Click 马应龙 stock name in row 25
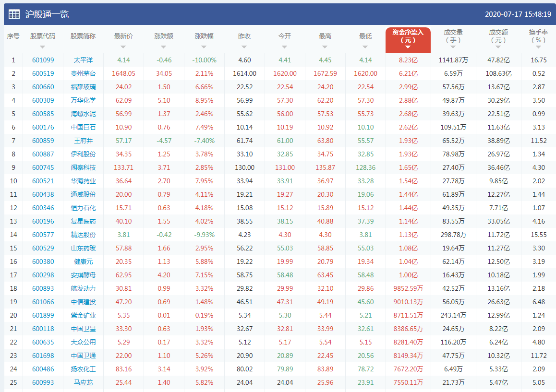 coord(83,382)
